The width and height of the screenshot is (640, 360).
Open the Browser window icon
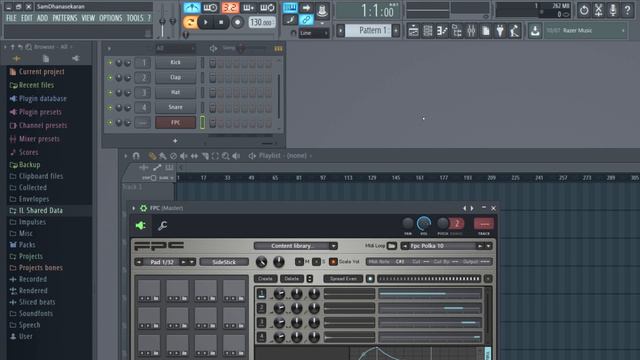point(457,31)
